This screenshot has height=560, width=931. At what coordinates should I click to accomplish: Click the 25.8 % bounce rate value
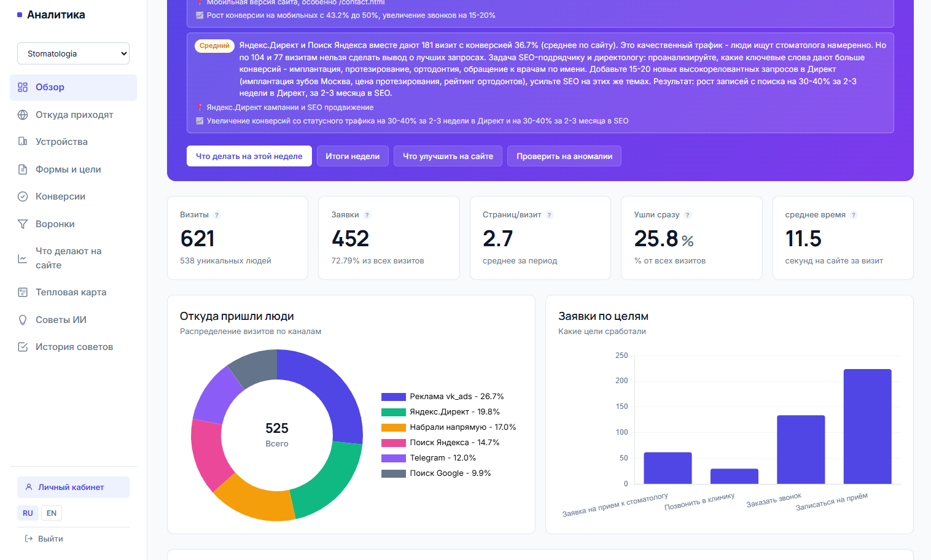[x=664, y=238]
